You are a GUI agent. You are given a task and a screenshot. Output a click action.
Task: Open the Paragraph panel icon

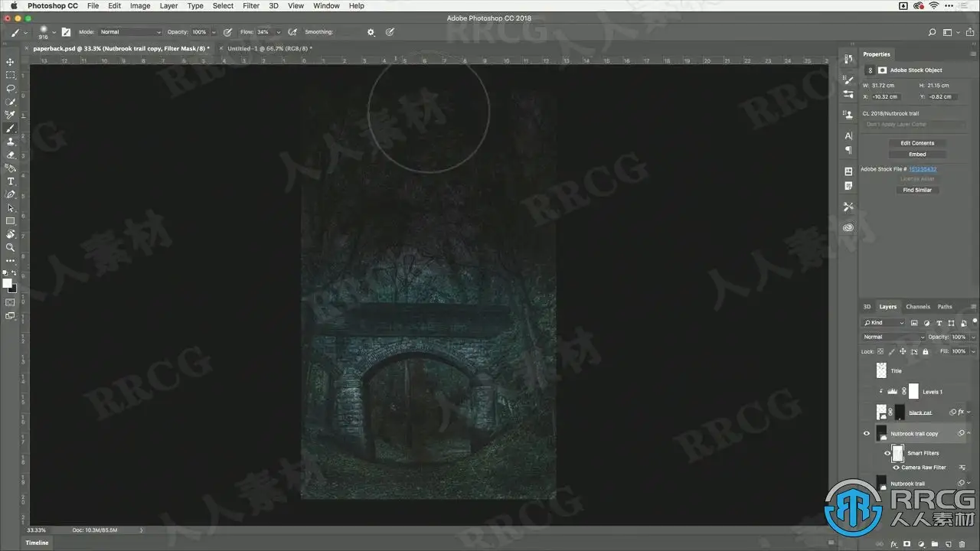pos(848,150)
